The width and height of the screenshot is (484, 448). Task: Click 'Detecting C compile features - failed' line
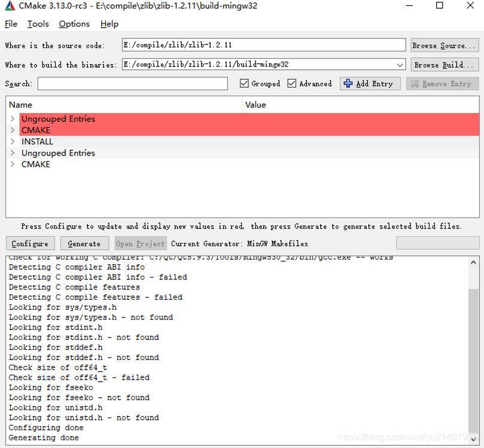pyautogui.click(x=96, y=297)
